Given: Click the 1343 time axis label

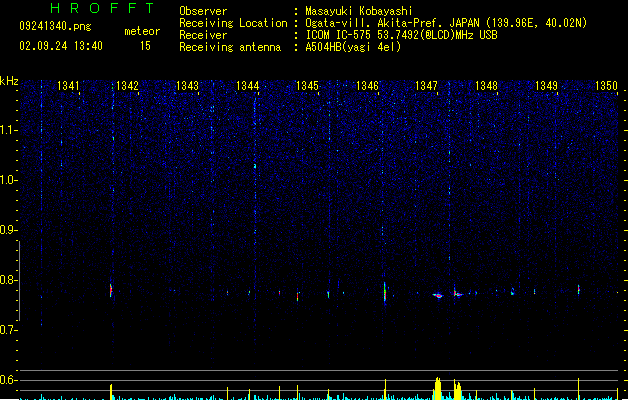Looking at the screenshot, I should pyautogui.click(x=187, y=85).
